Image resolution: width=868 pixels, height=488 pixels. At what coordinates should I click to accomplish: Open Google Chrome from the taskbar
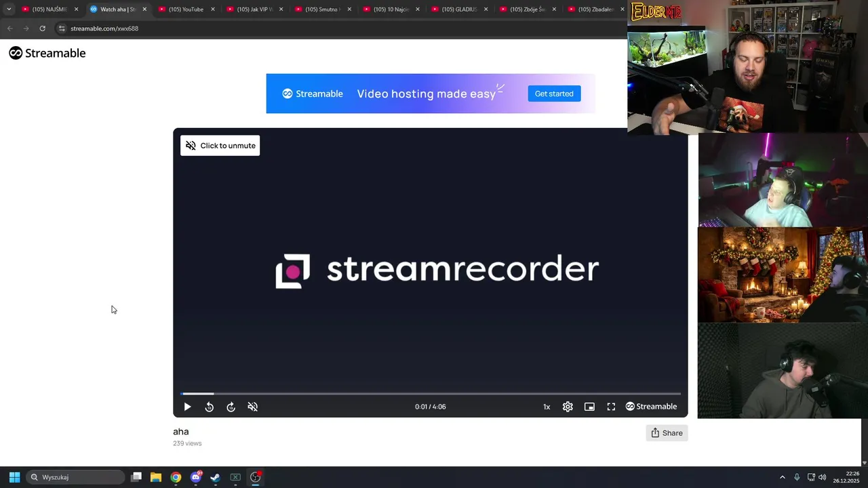[x=176, y=477]
